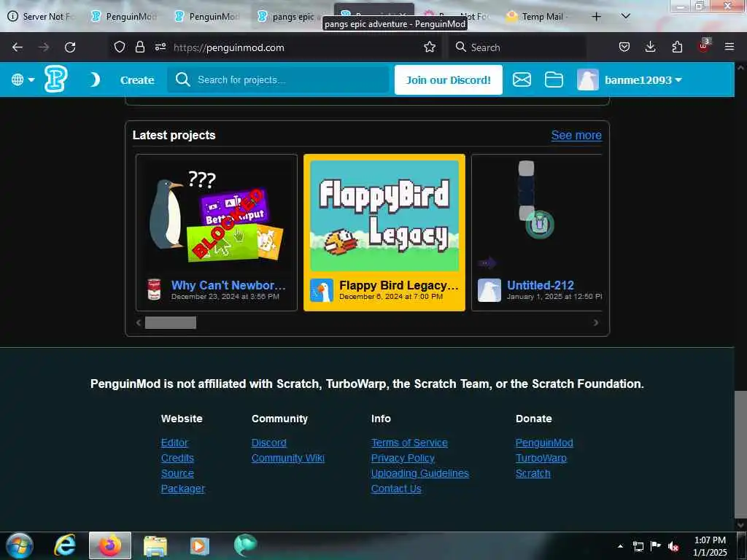Open the Source footer link
The height and width of the screenshot is (560, 747).
point(177,473)
